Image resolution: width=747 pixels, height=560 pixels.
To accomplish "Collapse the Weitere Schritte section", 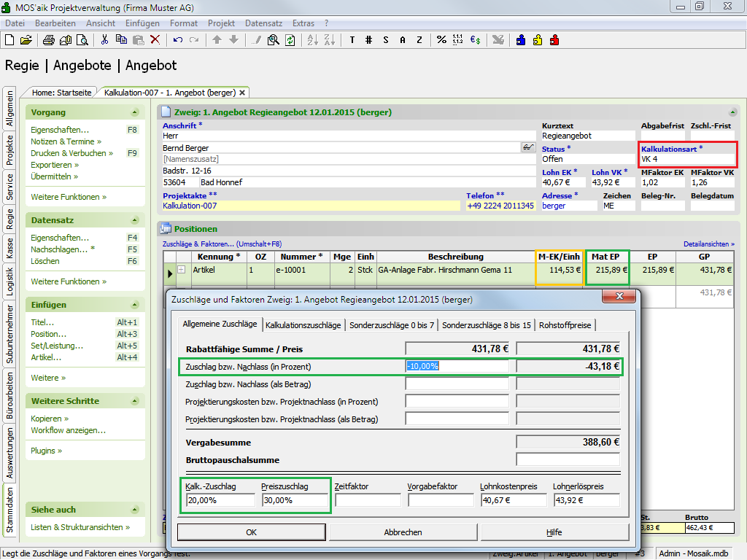I will pos(134,401).
